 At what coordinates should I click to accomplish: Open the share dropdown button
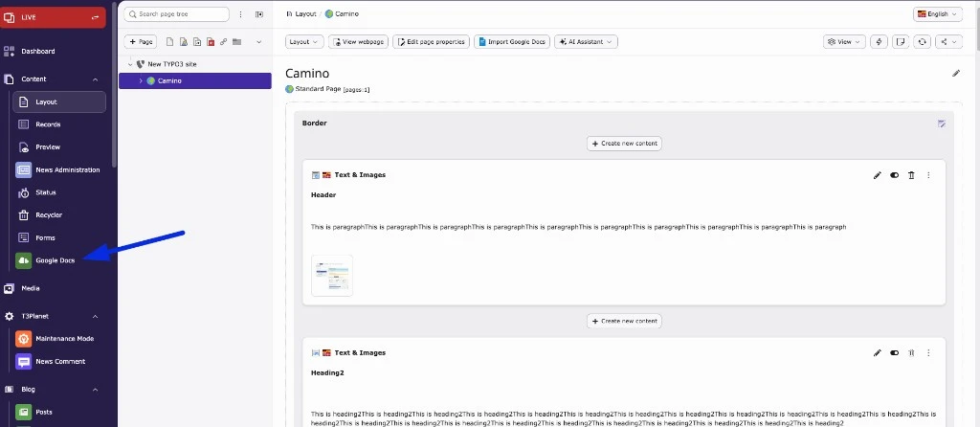(948, 42)
